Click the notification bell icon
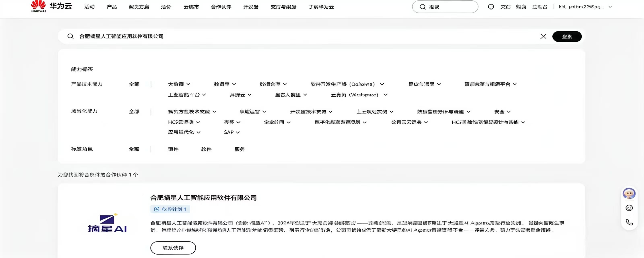The width and height of the screenshot is (644, 258). (x=491, y=7)
